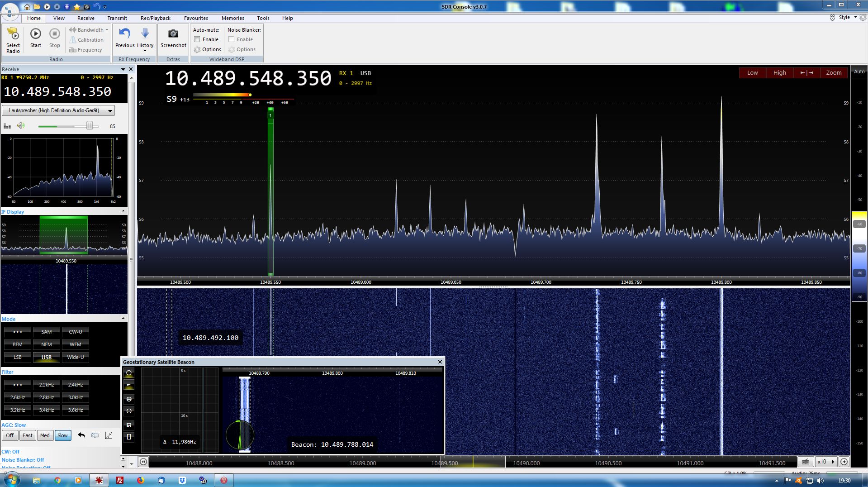Open the History dropdown
The image size is (868, 487).
tap(145, 40)
